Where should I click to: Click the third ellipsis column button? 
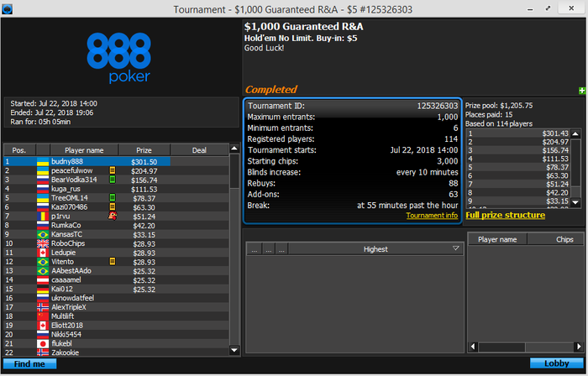click(281, 249)
